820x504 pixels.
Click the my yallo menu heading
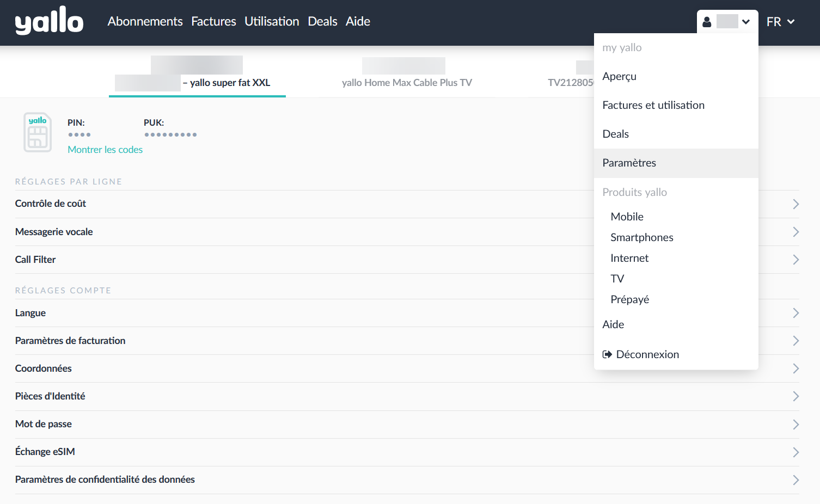point(622,47)
